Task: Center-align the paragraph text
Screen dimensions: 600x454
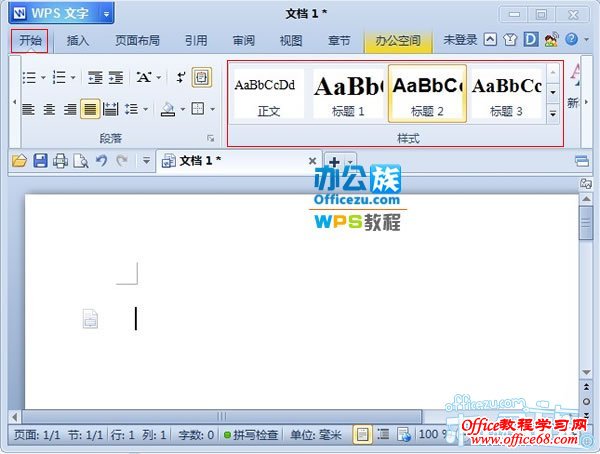Action: click(x=49, y=109)
